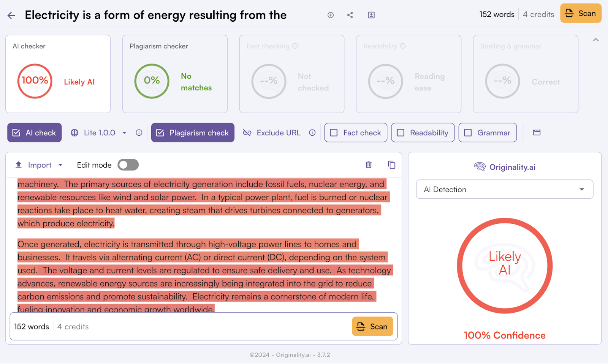Screen dimensions: 608x364
Task: Click the Import upload icon
Action: click(18, 165)
